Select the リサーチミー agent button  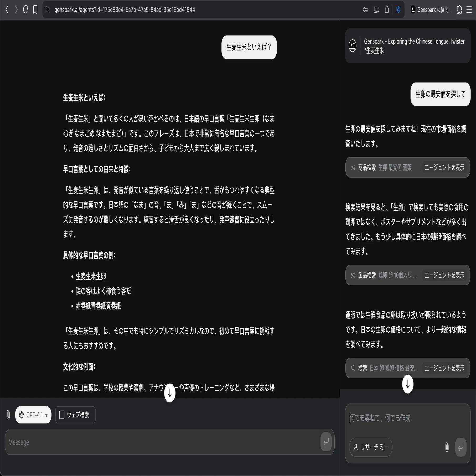coord(371,447)
